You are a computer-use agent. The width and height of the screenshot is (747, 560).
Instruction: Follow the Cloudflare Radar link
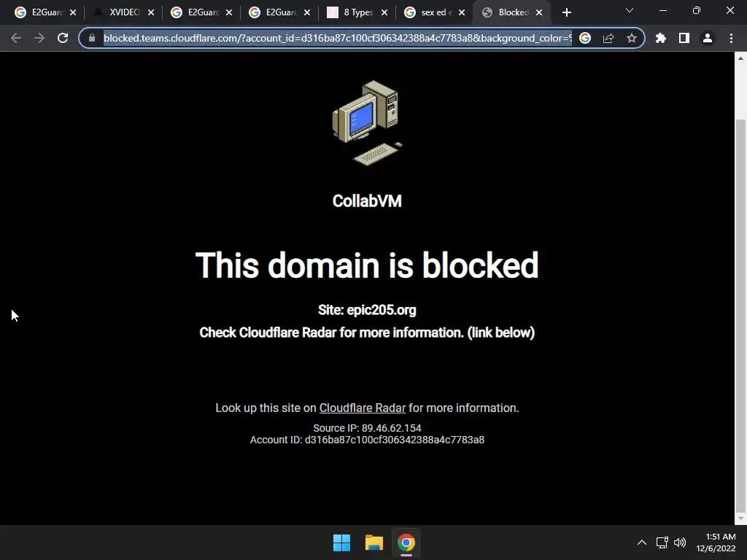[362, 408]
